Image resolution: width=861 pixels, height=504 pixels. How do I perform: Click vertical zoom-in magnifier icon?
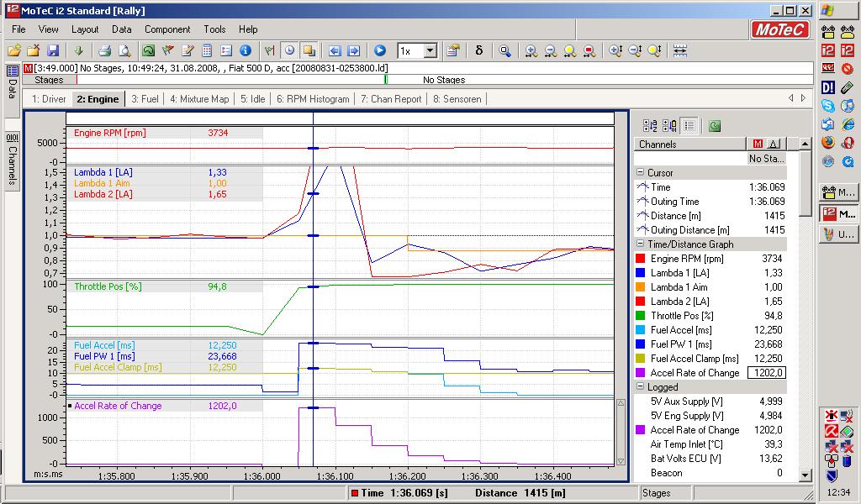(615, 51)
